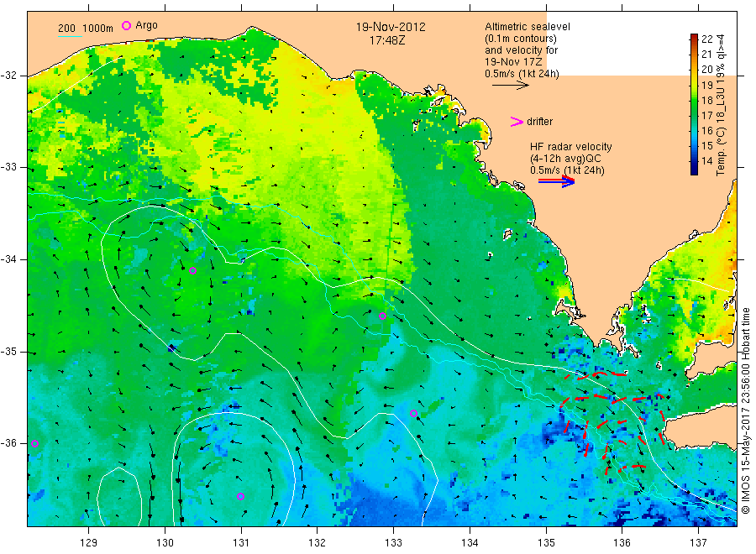Click the longitude label 131
This screenshot has height=554, width=756.
pos(241,543)
